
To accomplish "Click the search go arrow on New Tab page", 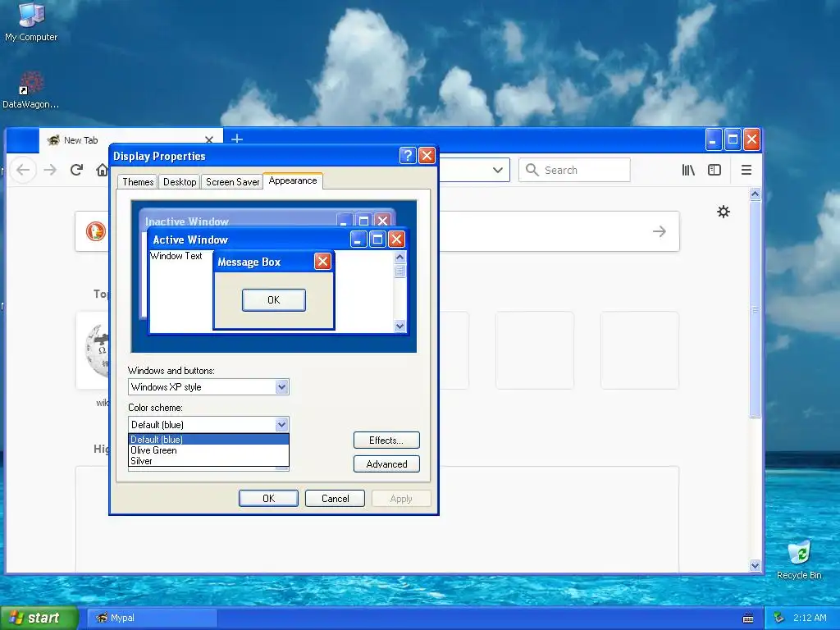I will (x=660, y=231).
